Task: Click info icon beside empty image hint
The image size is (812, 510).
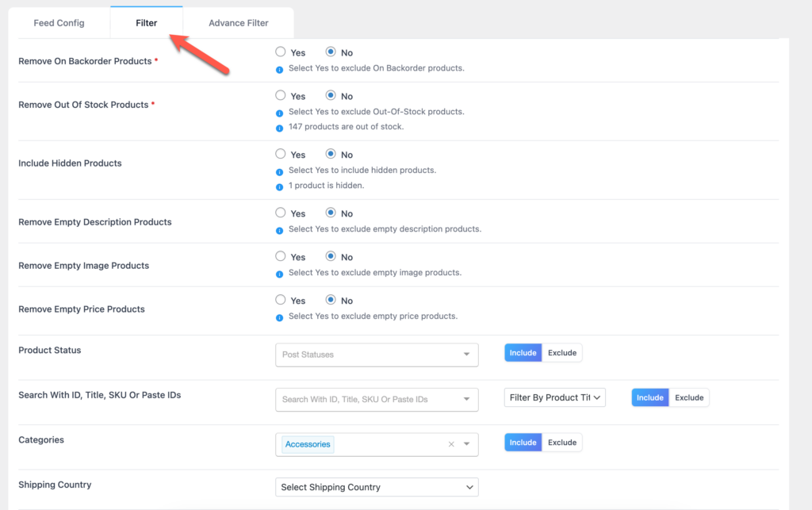Action: pos(279,274)
